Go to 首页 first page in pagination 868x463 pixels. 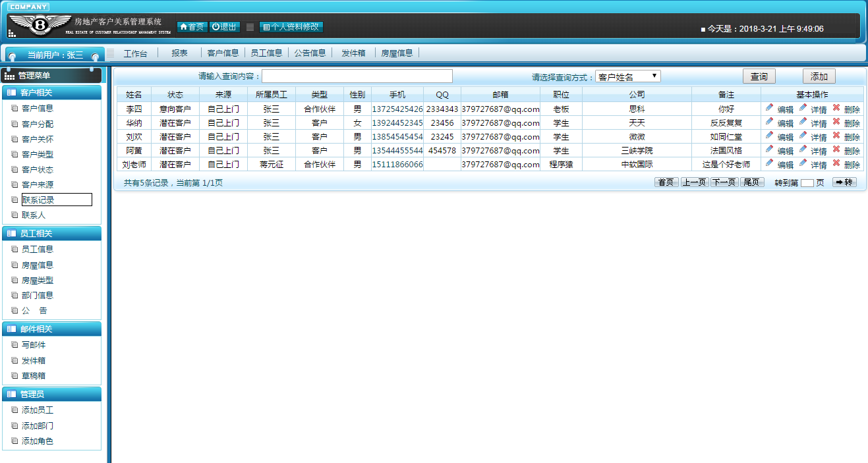coord(666,182)
